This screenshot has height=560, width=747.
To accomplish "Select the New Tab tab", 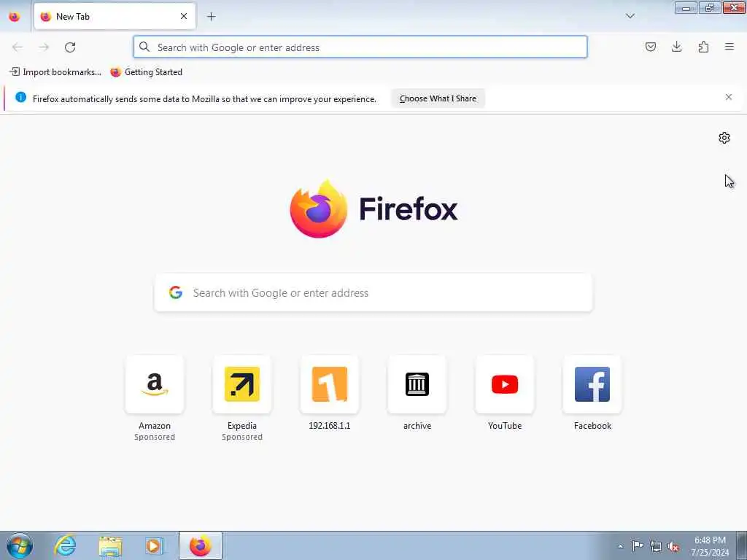I will coord(115,17).
